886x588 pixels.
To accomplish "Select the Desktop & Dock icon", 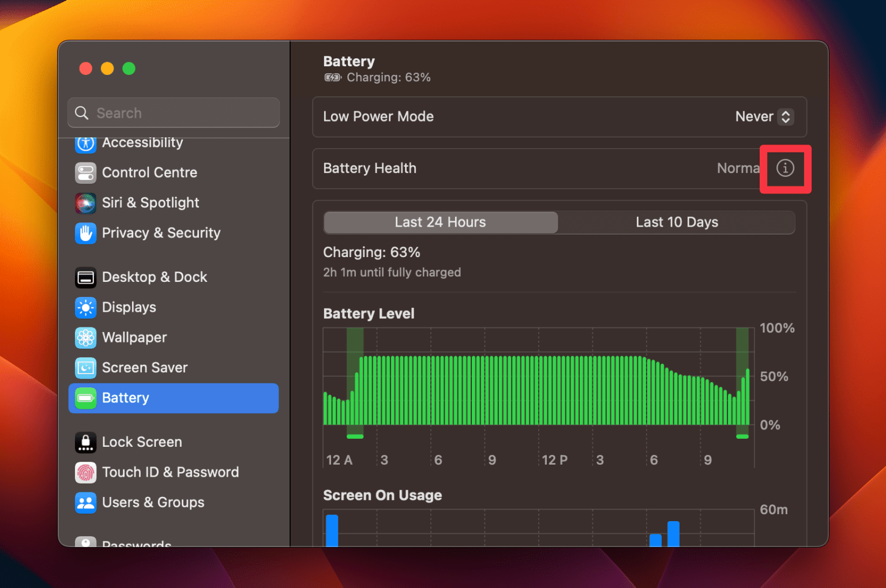I will pyautogui.click(x=85, y=277).
